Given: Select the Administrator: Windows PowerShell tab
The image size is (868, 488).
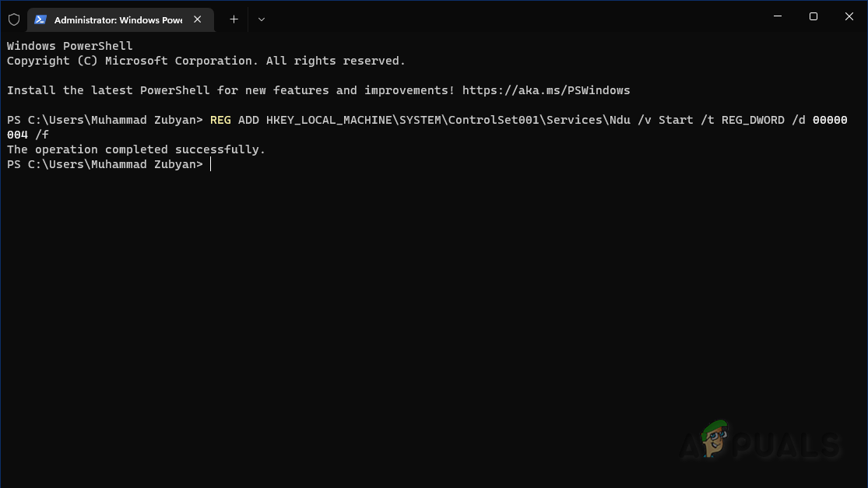Looking at the screenshot, I should [117, 19].
